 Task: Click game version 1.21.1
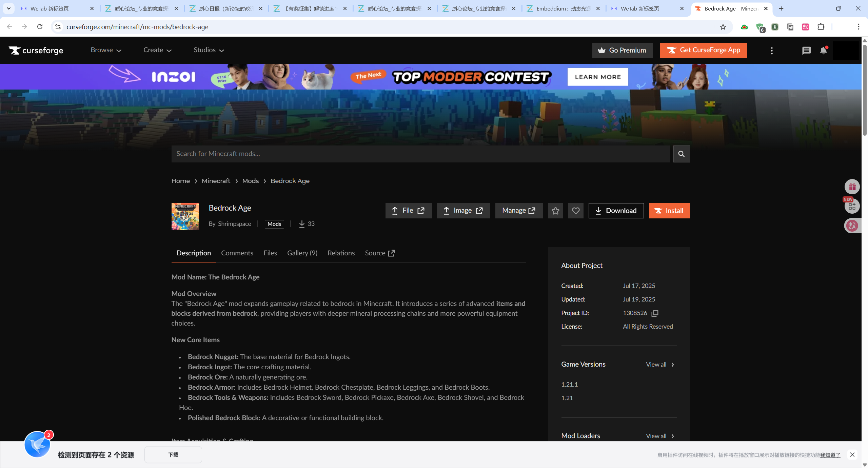pyautogui.click(x=570, y=385)
